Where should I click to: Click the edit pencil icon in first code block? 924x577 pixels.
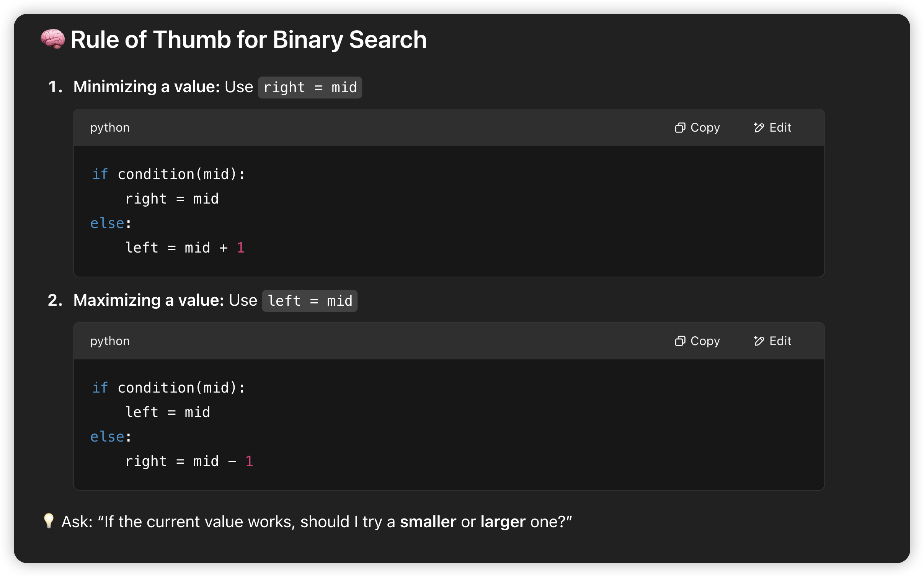(759, 127)
